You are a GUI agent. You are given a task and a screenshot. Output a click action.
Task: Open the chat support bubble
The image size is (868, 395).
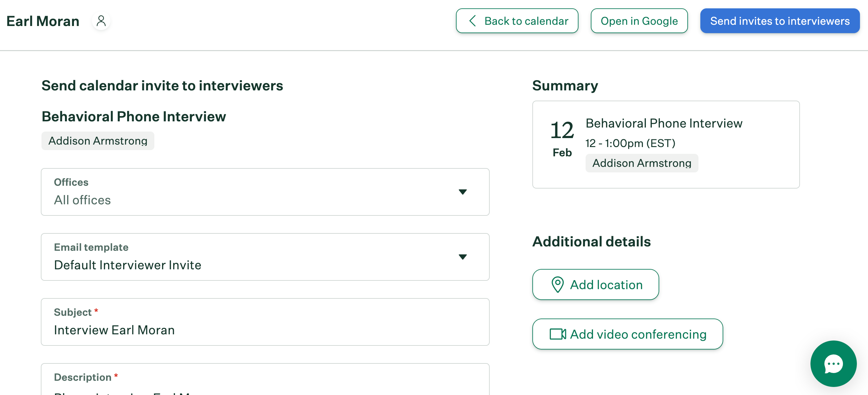833,363
